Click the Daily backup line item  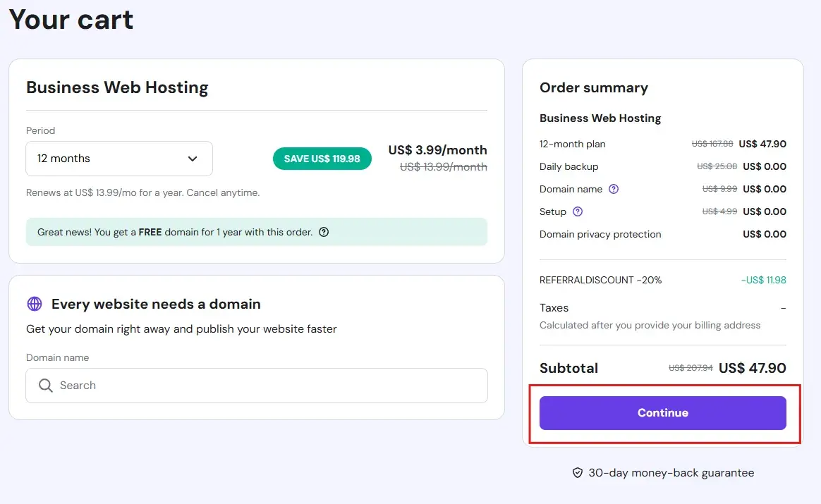(568, 166)
